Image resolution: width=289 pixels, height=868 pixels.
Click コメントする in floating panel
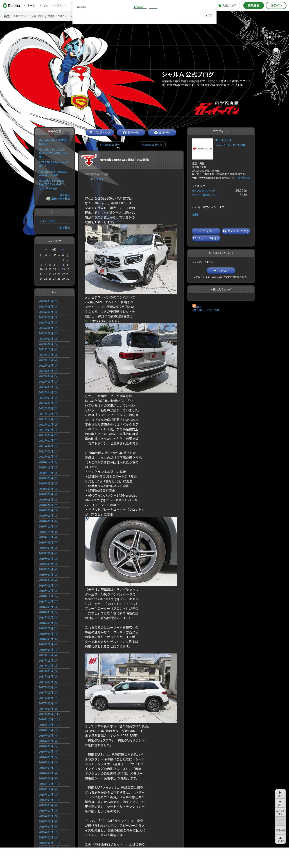click(x=280, y=812)
